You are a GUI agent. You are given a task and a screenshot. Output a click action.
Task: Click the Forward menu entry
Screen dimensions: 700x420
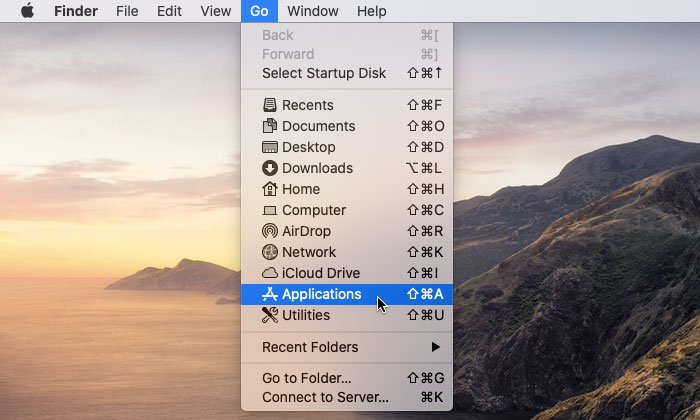347,54
